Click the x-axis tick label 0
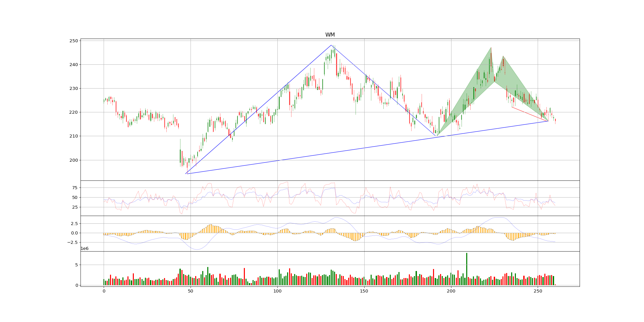Image resolution: width=644 pixels, height=322 pixels. (x=104, y=291)
